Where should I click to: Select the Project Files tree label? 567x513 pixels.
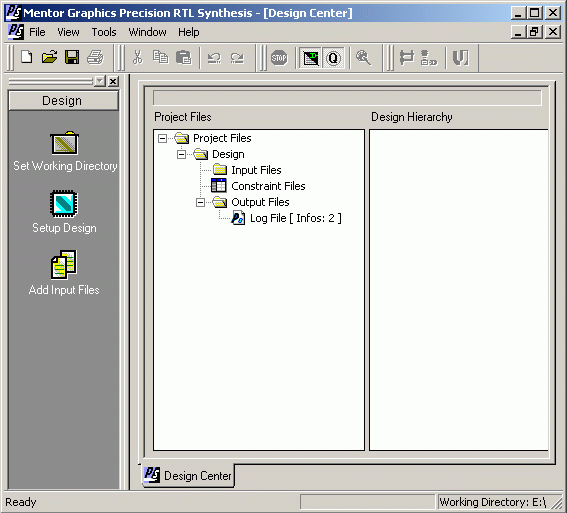point(222,138)
